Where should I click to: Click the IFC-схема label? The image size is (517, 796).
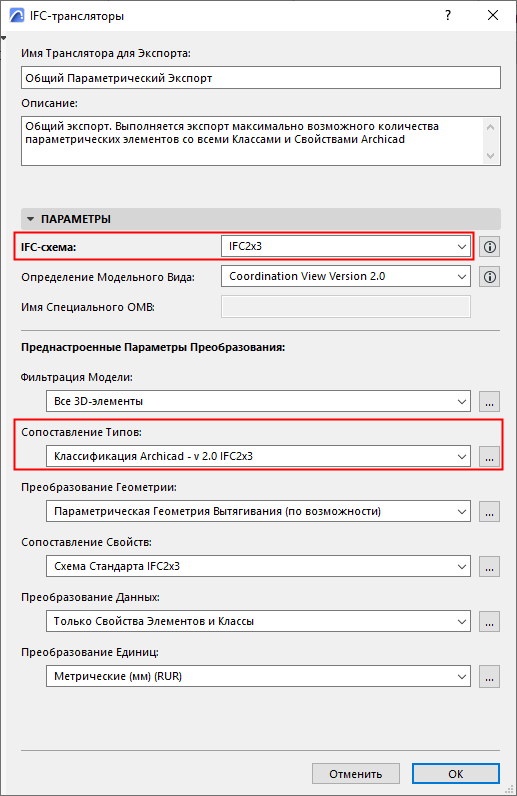tap(48, 247)
